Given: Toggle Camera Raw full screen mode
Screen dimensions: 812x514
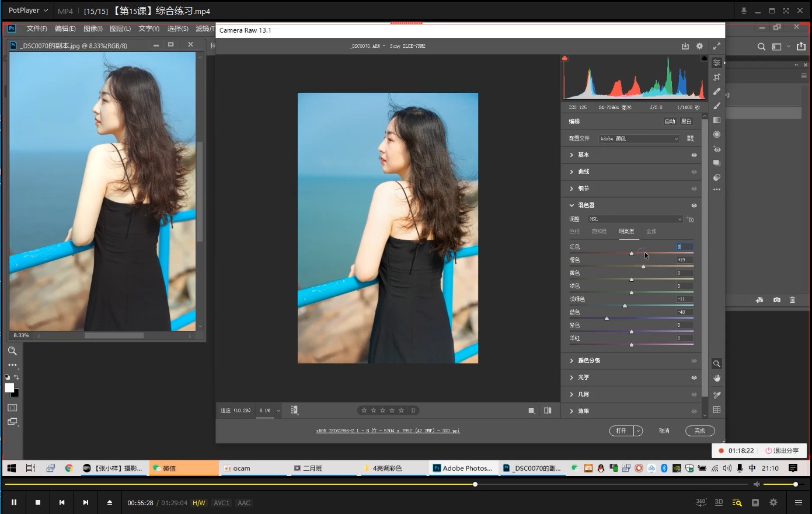Looking at the screenshot, I should [x=717, y=46].
